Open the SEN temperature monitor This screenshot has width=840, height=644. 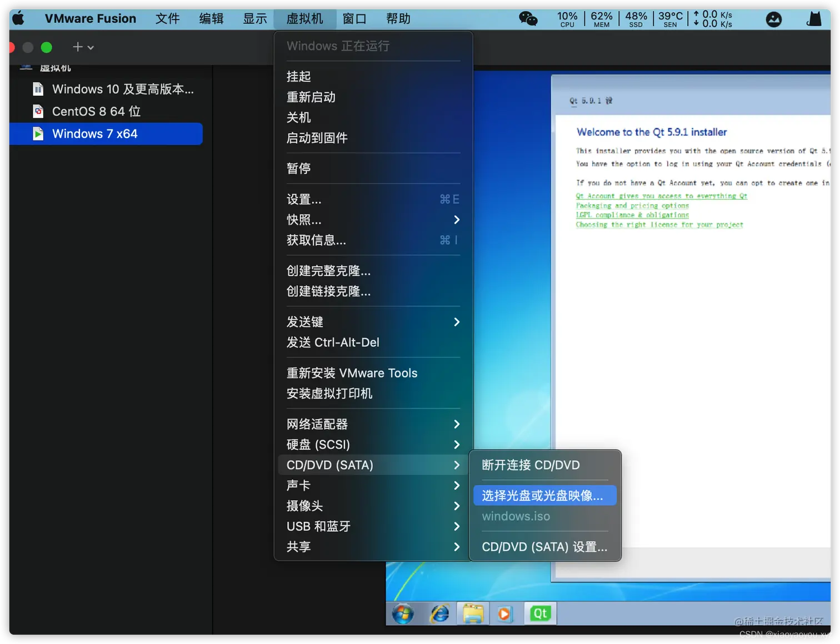(671, 19)
